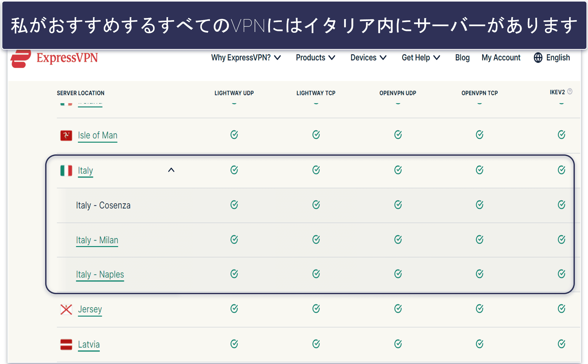Screen dimensions: 588x364
Task: Click Latvia OpenVPN TCP checkmark
Action: [x=480, y=344]
